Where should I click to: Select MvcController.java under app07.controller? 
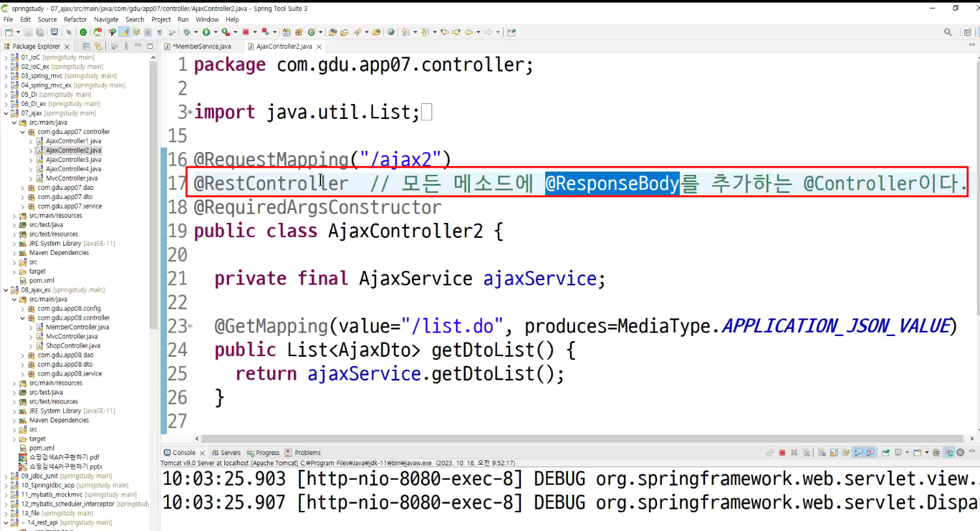(x=71, y=178)
